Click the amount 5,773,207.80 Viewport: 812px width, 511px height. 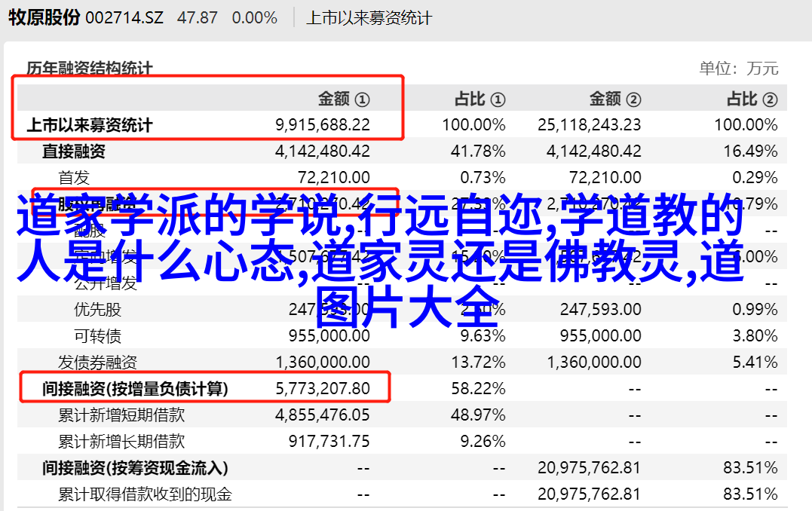pos(323,389)
